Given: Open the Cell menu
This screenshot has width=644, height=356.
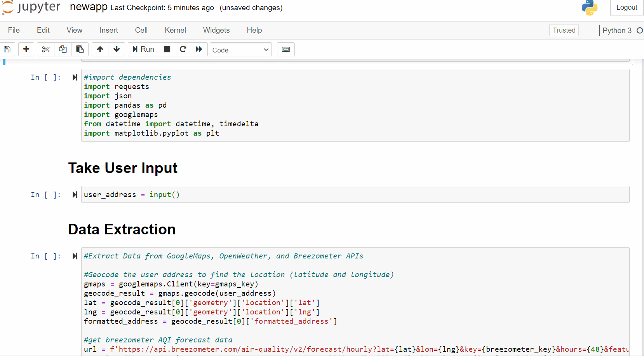Looking at the screenshot, I should tap(141, 30).
